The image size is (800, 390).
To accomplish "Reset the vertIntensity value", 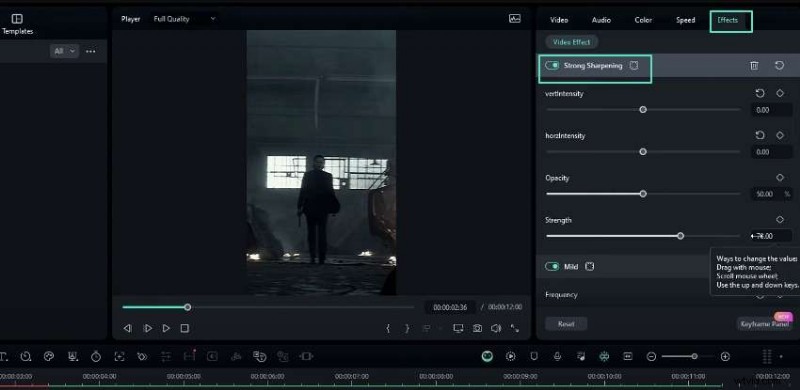I will (x=760, y=93).
